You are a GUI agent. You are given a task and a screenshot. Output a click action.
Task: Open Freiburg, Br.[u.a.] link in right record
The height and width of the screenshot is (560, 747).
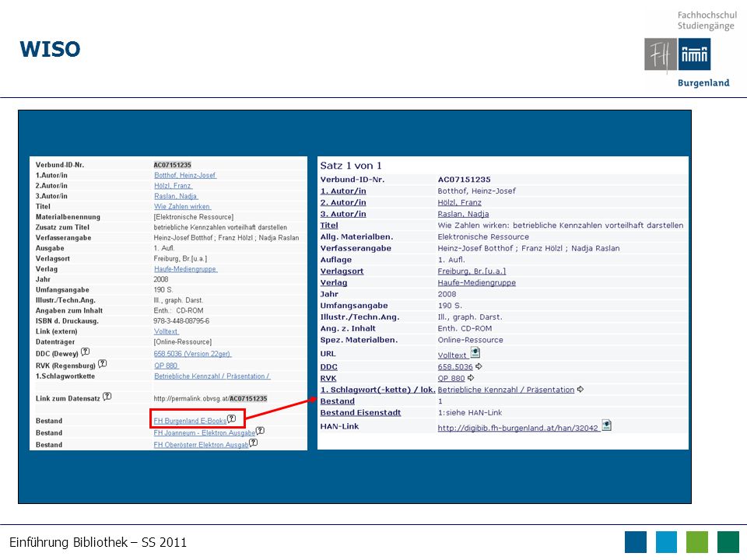[x=472, y=271]
